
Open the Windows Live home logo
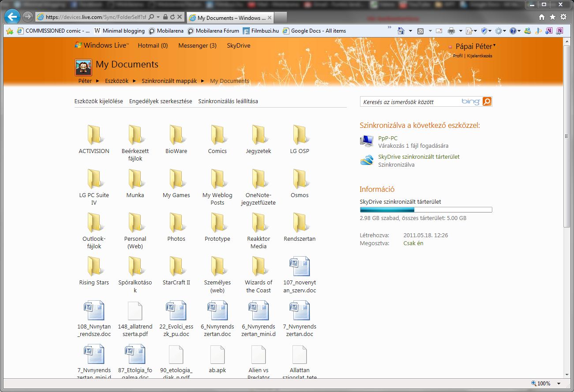pos(101,45)
